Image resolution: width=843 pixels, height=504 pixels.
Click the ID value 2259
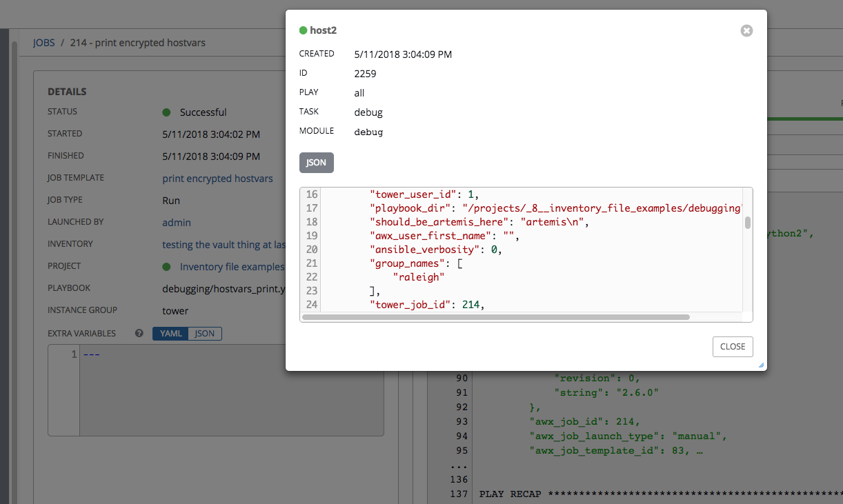tap(366, 74)
